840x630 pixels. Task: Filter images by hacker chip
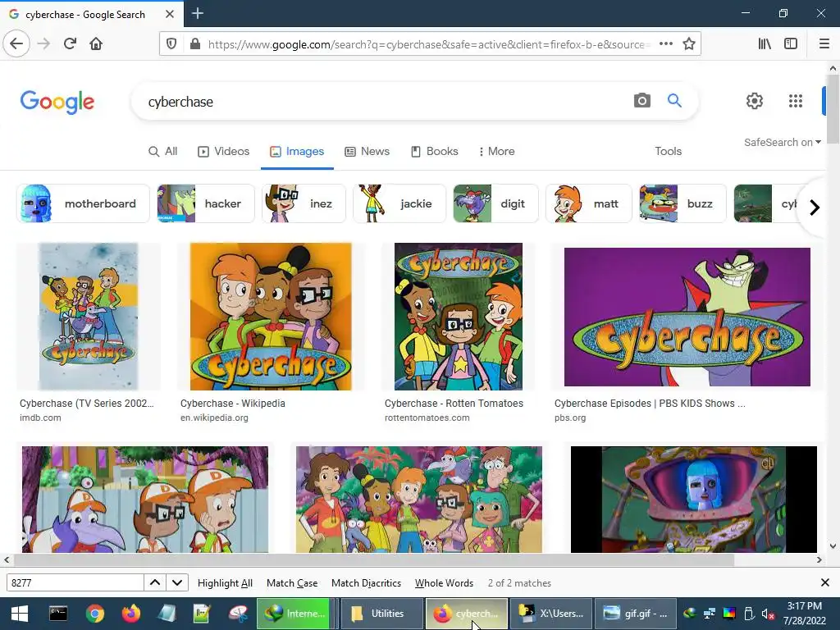click(205, 203)
